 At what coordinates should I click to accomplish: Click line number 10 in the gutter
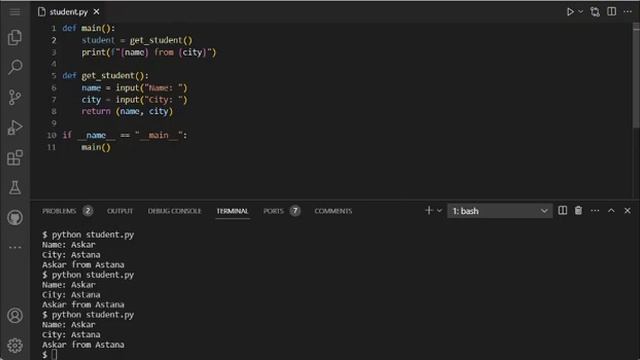[x=52, y=135]
